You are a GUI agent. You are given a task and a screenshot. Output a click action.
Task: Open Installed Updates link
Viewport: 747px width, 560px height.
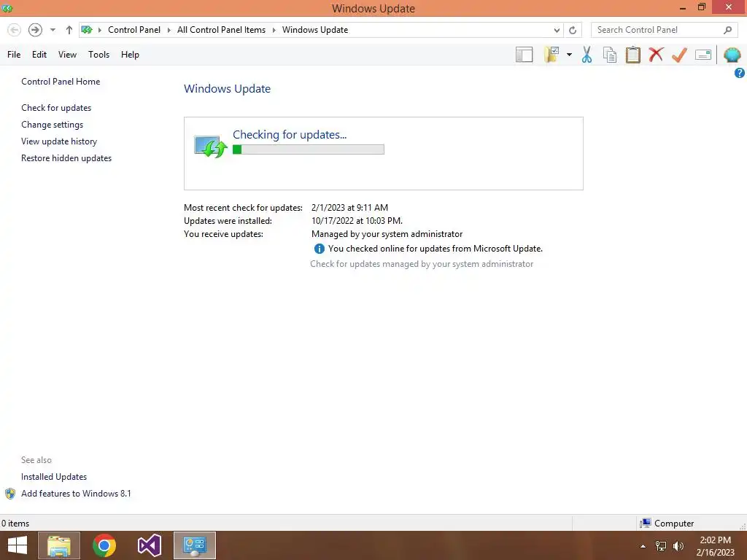click(54, 477)
